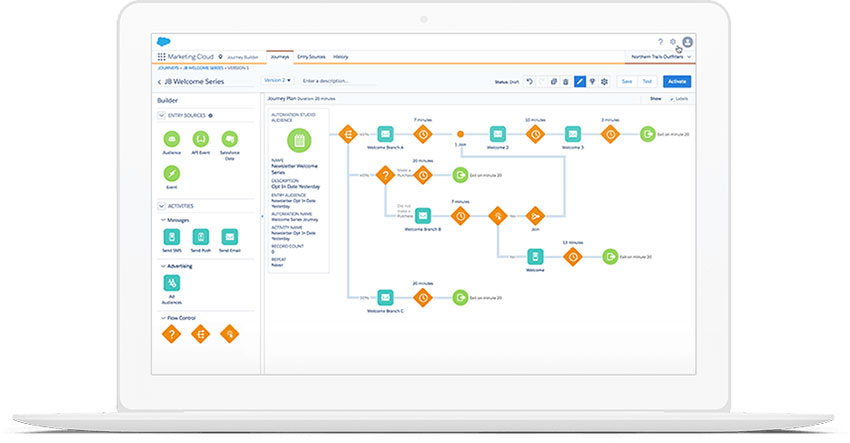Switch to the Entry Sources tab
Viewport: 850px width, 443px height.
click(311, 56)
